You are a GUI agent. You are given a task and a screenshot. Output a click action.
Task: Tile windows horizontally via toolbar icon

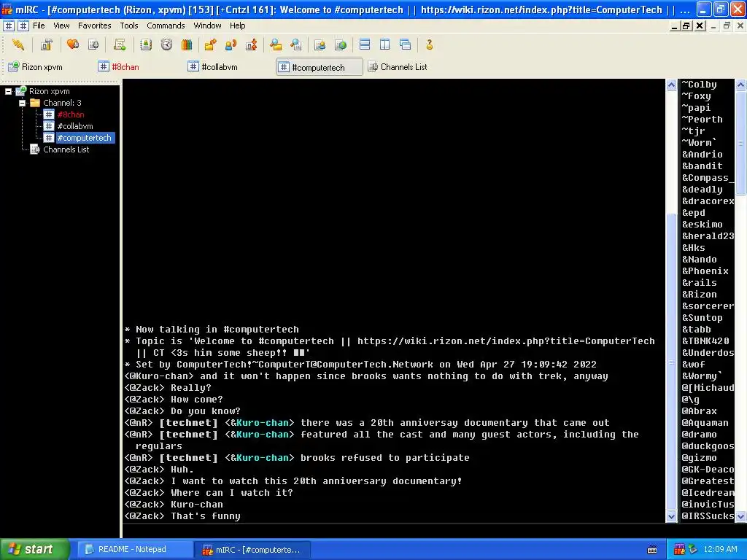pos(365,44)
